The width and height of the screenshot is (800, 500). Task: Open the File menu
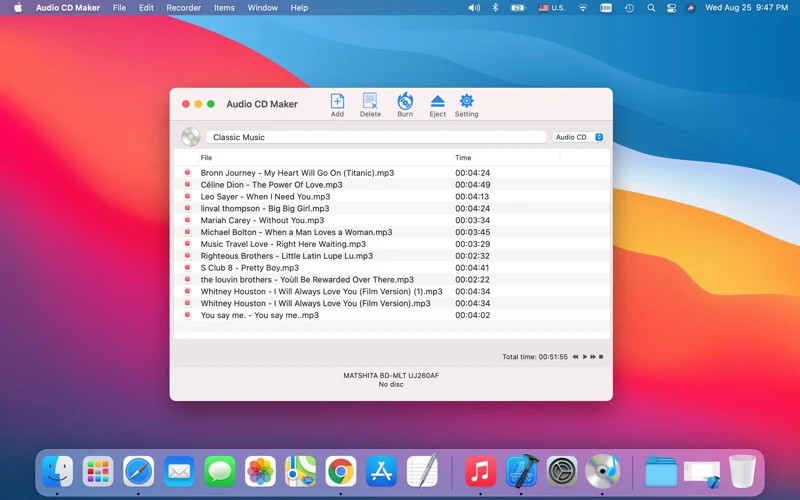pyautogui.click(x=119, y=8)
